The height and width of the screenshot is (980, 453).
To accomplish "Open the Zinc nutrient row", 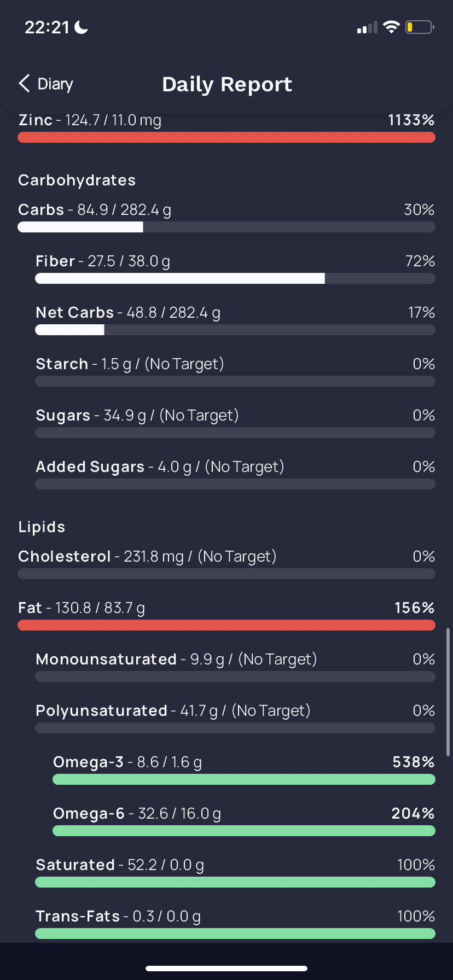I will pos(226,129).
